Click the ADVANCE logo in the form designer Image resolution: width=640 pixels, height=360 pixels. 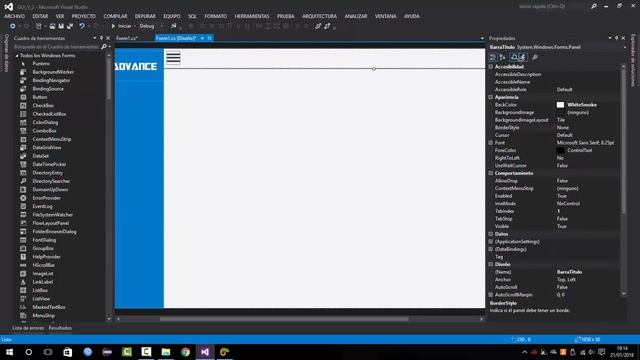click(136, 66)
